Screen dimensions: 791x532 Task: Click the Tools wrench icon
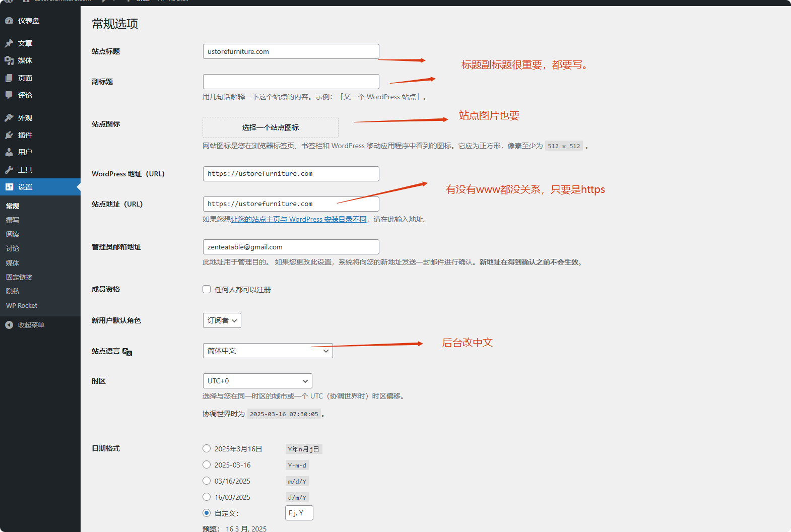(9, 170)
